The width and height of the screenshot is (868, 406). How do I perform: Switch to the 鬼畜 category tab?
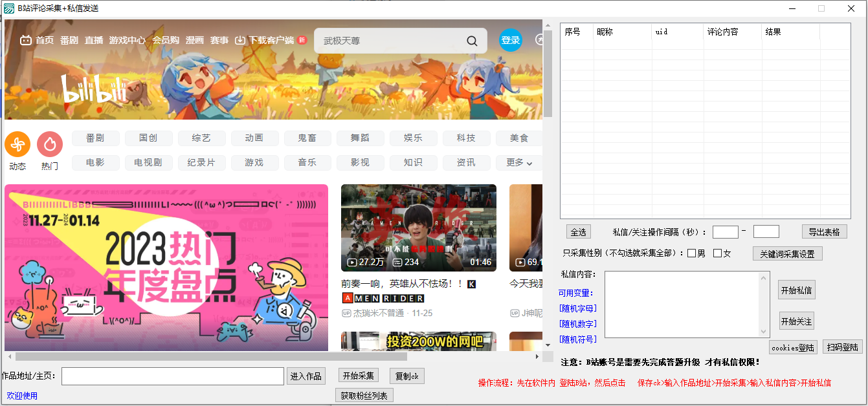click(x=307, y=138)
